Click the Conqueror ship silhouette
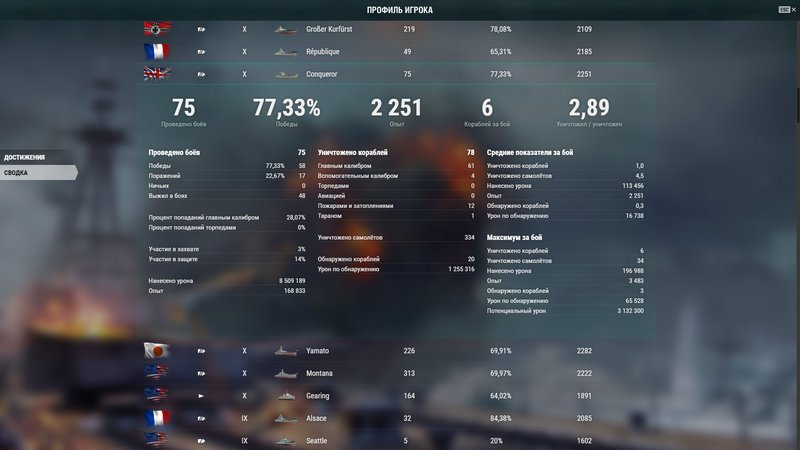Viewport: 800px width, 450px height. (286, 74)
